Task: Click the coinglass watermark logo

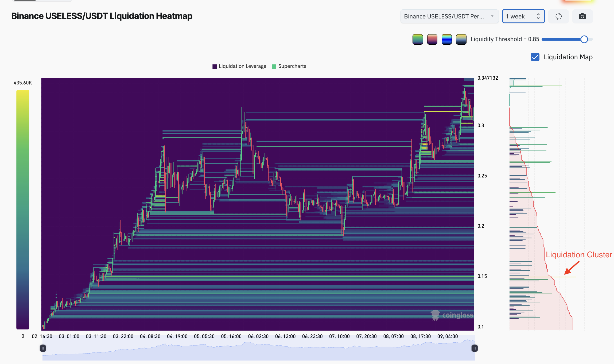Action: 452,315
